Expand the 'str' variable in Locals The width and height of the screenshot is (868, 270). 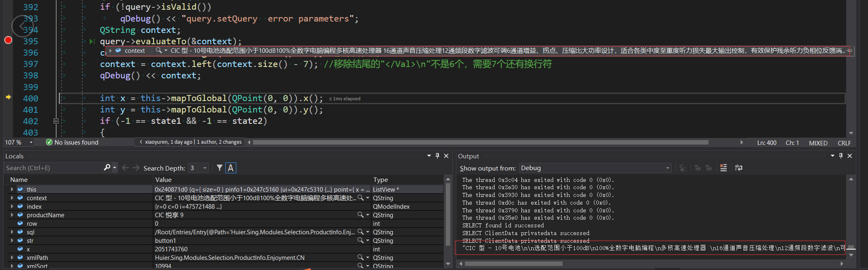[x=12, y=240]
